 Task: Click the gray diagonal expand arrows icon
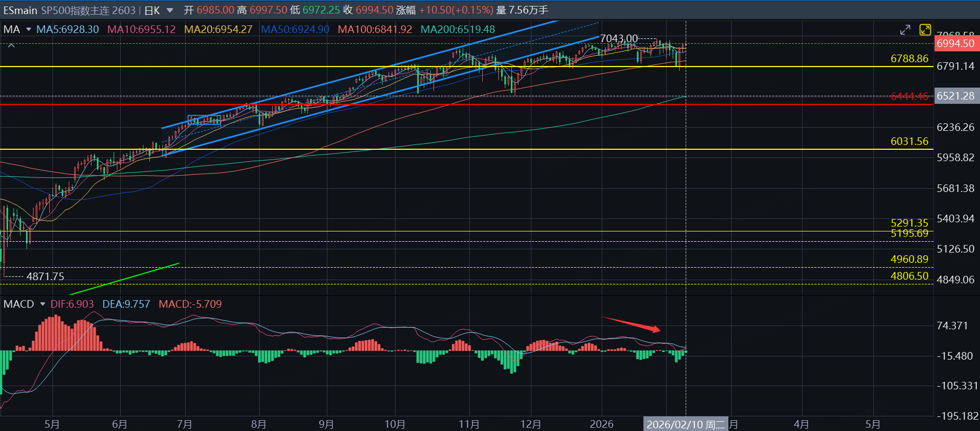click(x=905, y=30)
